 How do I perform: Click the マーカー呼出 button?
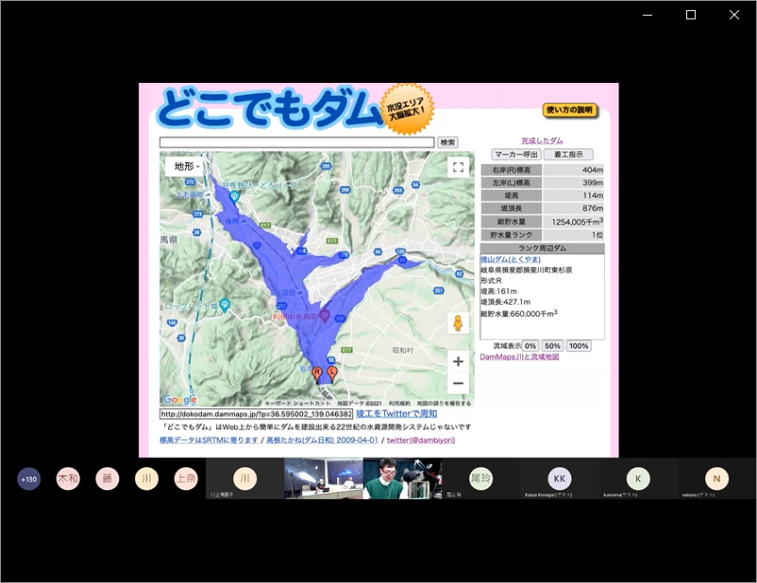point(517,155)
